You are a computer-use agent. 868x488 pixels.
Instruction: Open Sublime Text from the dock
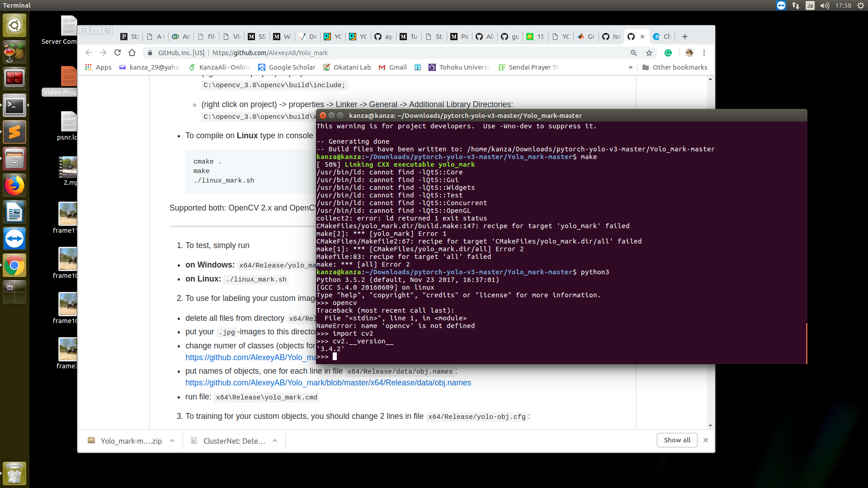14,131
